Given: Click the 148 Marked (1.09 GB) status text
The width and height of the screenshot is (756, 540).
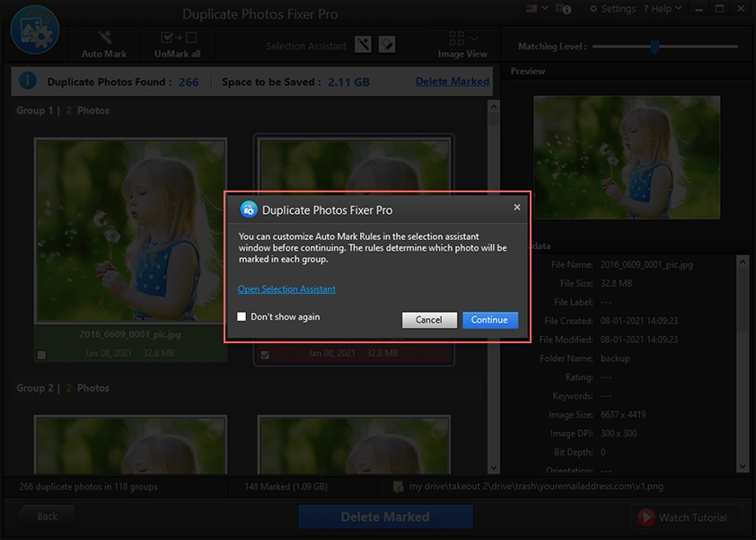Looking at the screenshot, I should tap(286, 486).
